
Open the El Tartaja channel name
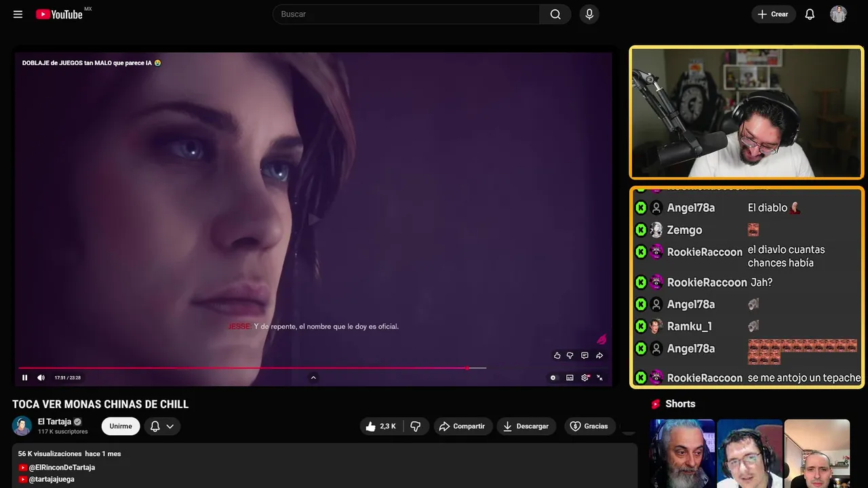(54, 422)
